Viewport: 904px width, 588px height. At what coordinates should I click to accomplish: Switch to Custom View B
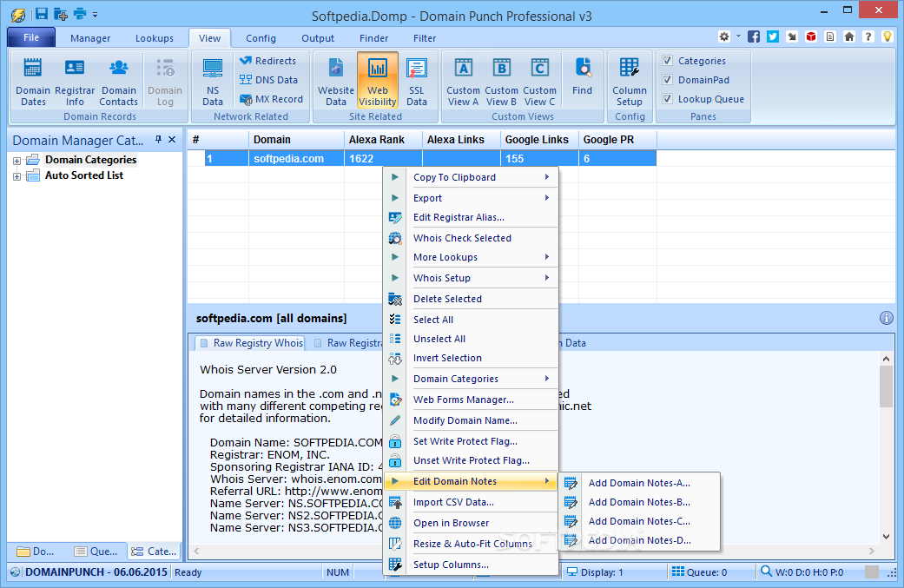501,82
